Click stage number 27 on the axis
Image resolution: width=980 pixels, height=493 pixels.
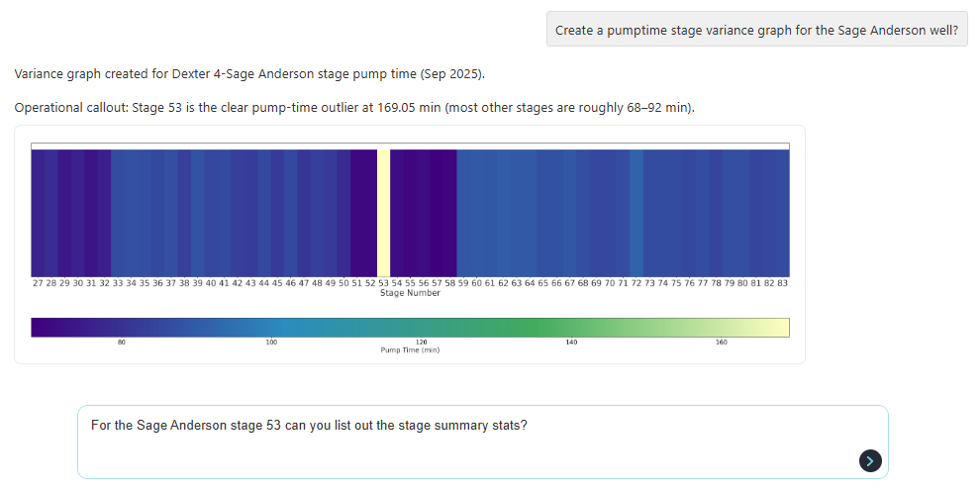tap(38, 283)
